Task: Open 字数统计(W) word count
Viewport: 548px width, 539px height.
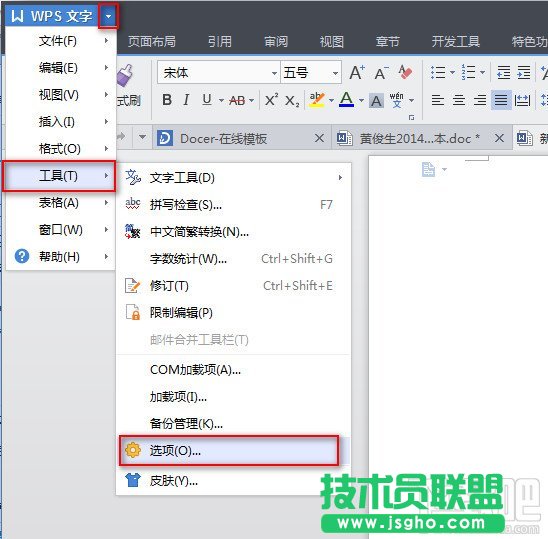Action: click(233, 259)
